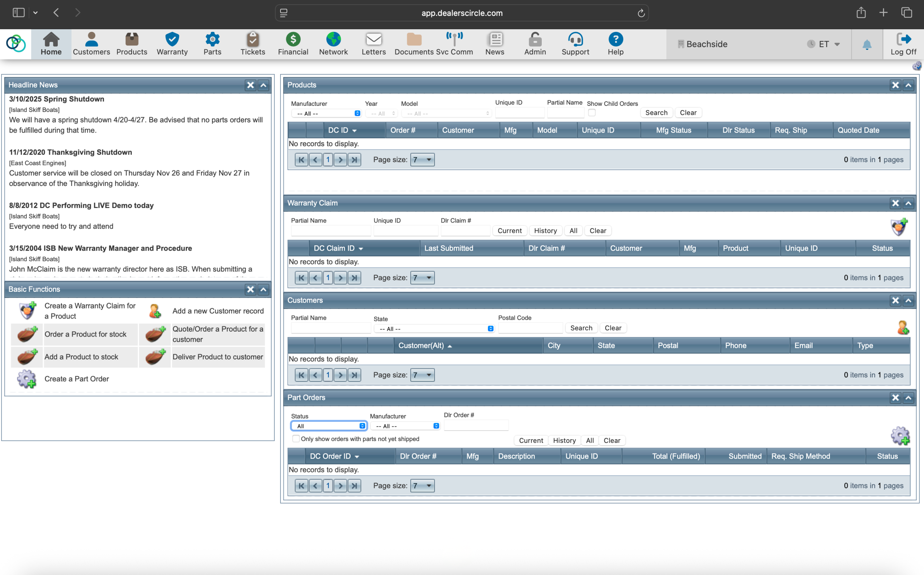Click the Quote/Order a Product for a customer link
Screen dimensions: 924x575
218,334
